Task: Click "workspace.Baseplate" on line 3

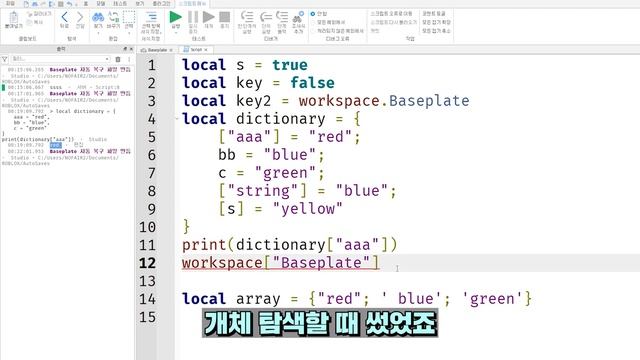Action: (384, 100)
